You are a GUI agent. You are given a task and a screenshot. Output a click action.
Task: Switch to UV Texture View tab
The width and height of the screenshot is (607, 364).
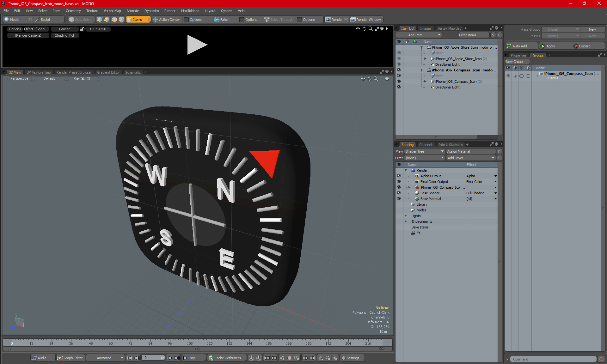[39, 72]
